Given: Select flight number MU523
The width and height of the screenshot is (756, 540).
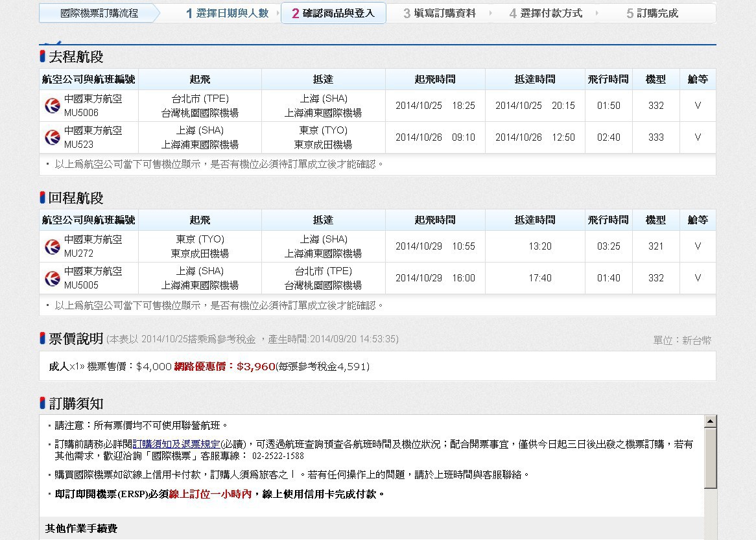Looking at the screenshot, I should click(x=78, y=145).
